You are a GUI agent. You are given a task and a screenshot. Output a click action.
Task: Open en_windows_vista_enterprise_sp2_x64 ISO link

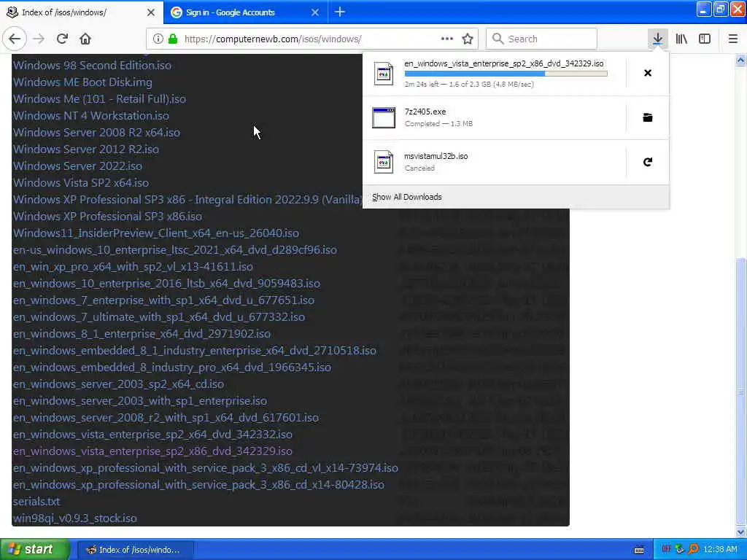click(152, 435)
